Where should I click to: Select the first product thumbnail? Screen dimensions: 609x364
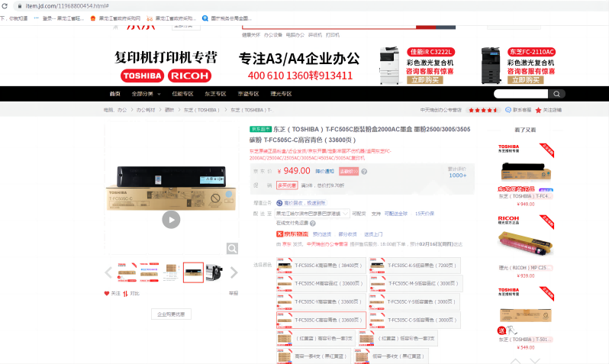click(x=127, y=272)
